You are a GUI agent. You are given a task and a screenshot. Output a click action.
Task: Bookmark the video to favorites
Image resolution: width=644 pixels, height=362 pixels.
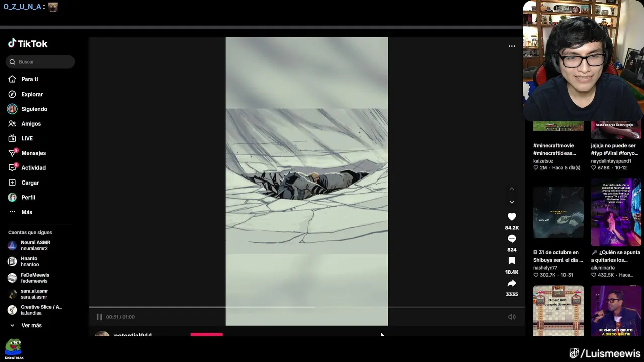click(x=512, y=261)
